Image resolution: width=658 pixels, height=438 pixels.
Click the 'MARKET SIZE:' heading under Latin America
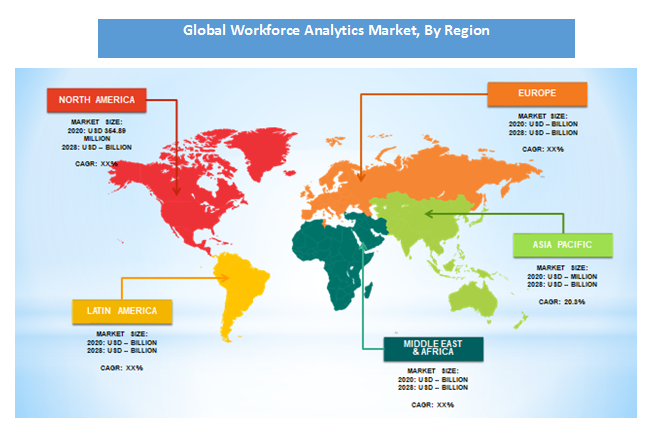click(122, 334)
